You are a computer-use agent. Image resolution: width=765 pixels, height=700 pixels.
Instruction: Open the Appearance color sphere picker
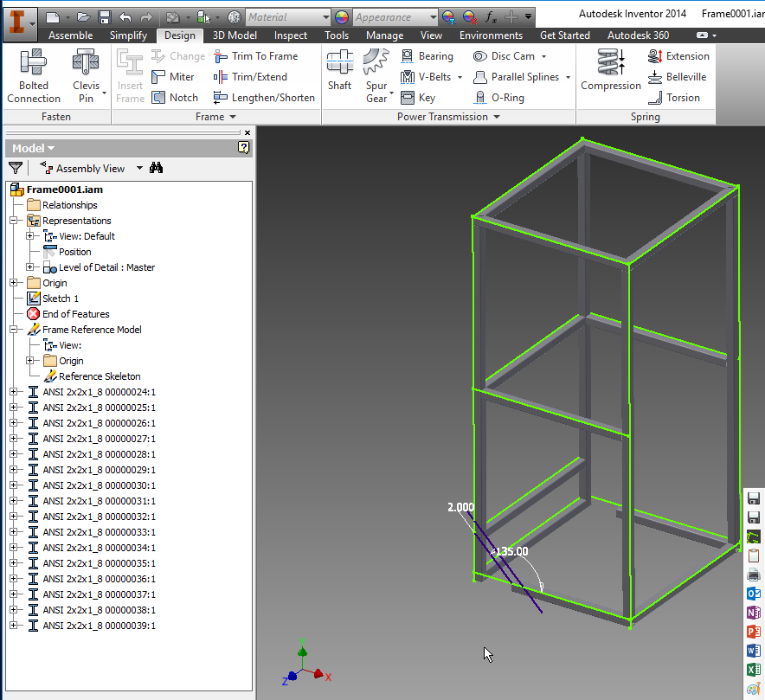point(342,16)
